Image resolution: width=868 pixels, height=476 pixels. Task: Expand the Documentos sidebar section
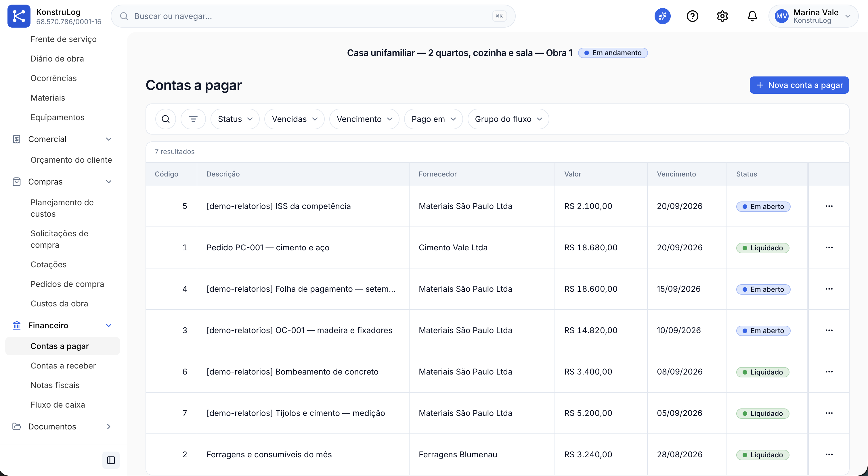point(62,427)
